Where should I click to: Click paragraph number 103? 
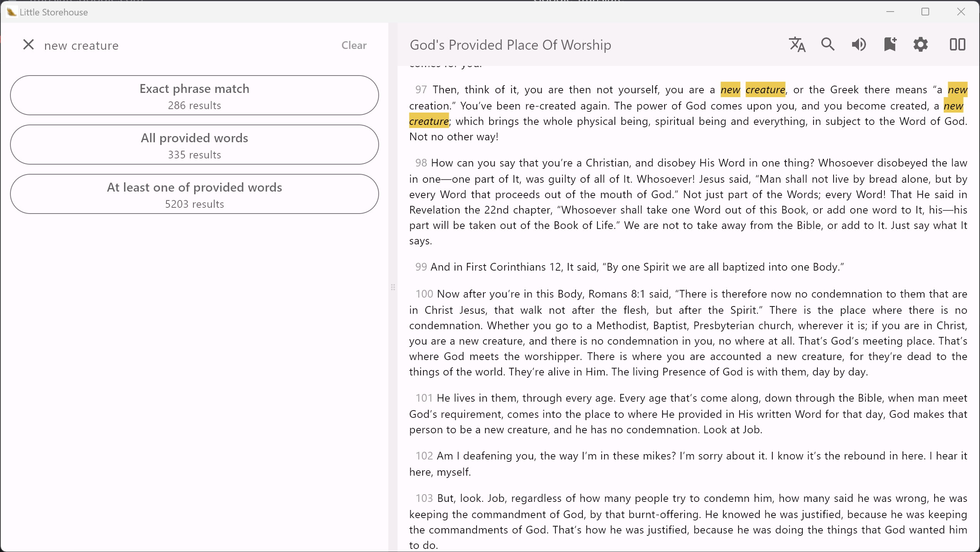click(x=424, y=498)
